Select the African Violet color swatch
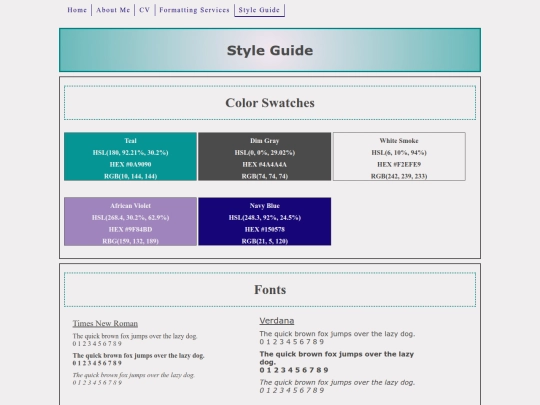This screenshot has width=540, height=405. [130, 221]
